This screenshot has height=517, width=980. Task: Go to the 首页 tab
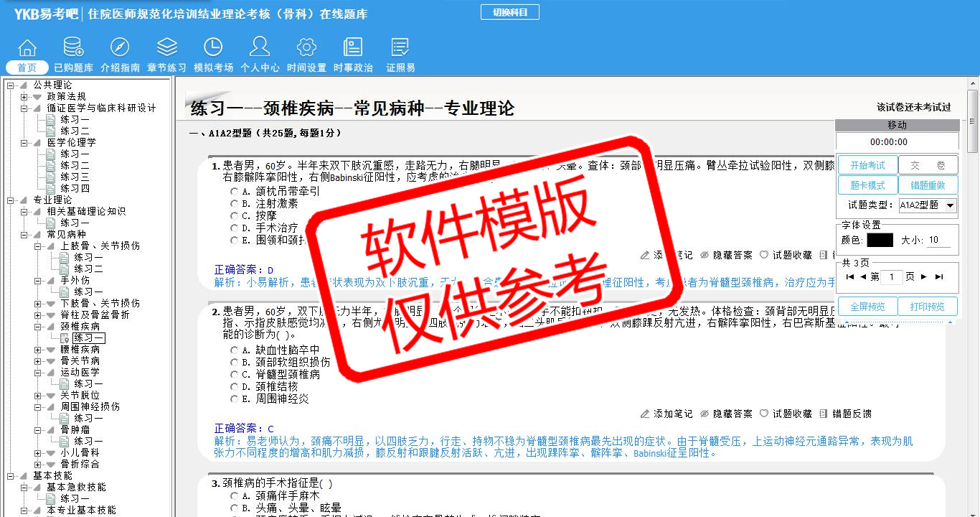(x=27, y=67)
